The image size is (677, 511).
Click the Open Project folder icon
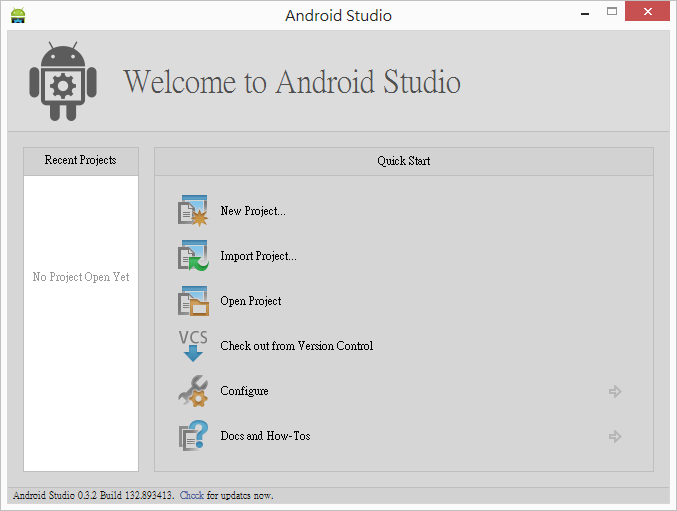point(192,301)
